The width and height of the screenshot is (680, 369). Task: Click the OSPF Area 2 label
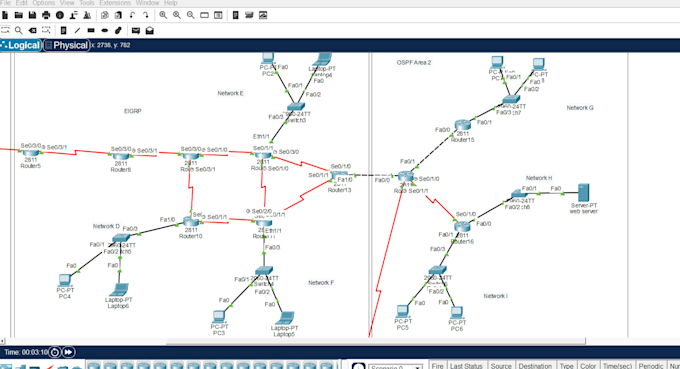point(414,62)
